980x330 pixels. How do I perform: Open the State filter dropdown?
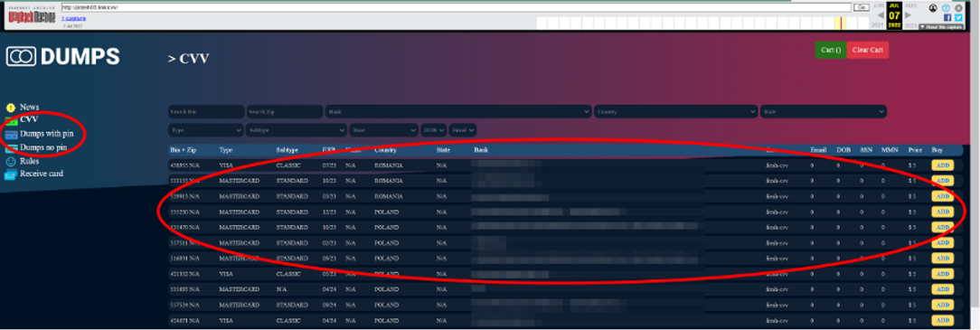[x=823, y=112]
